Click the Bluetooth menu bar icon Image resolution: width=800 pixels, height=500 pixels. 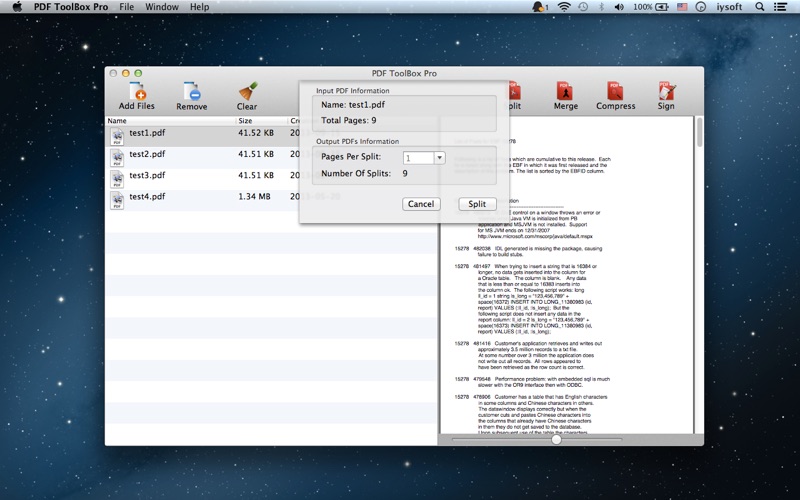(601, 7)
